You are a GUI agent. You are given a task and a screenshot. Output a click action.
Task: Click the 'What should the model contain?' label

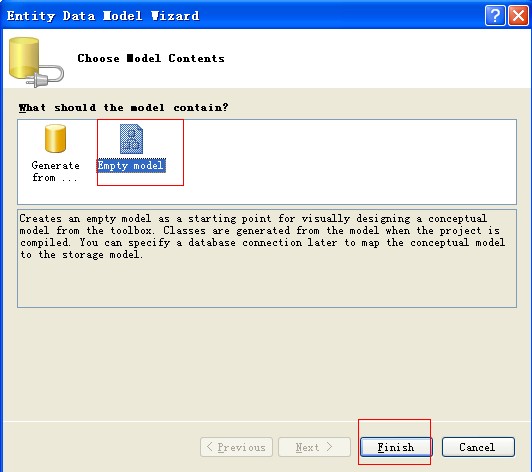(124, 108)
